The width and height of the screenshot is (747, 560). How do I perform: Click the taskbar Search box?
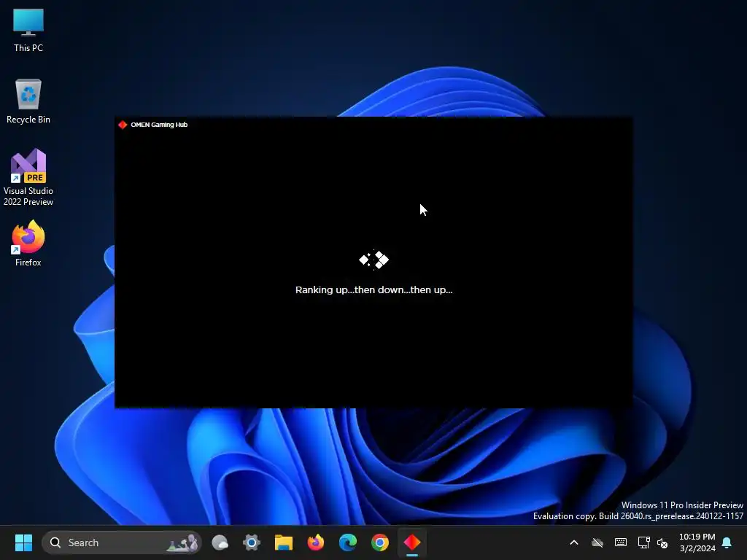click(x=122, y=542)
